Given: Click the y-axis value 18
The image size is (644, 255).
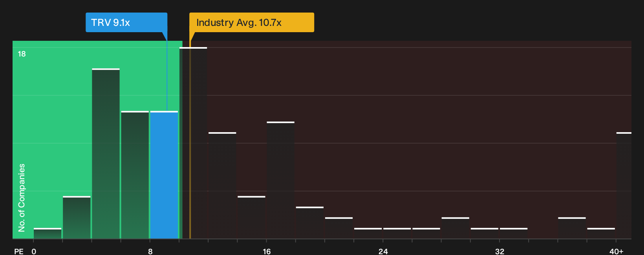Looking at the screenshot, I should [x=22, y=54].
